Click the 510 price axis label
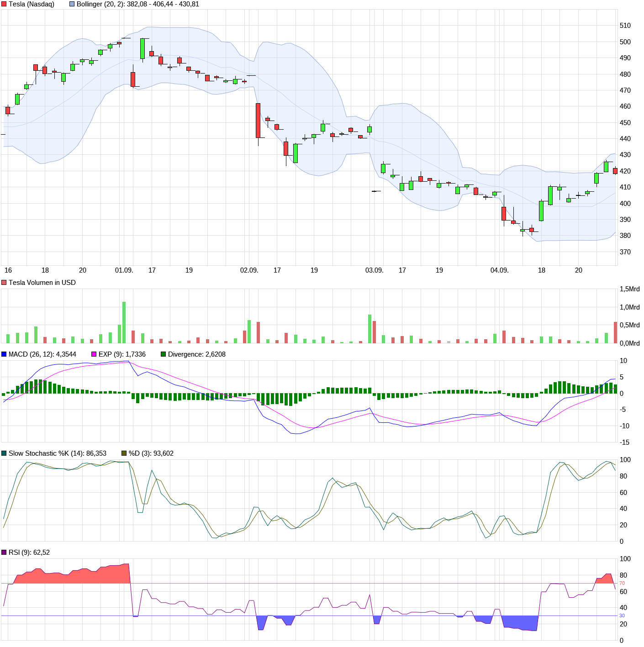 (625, 26)
